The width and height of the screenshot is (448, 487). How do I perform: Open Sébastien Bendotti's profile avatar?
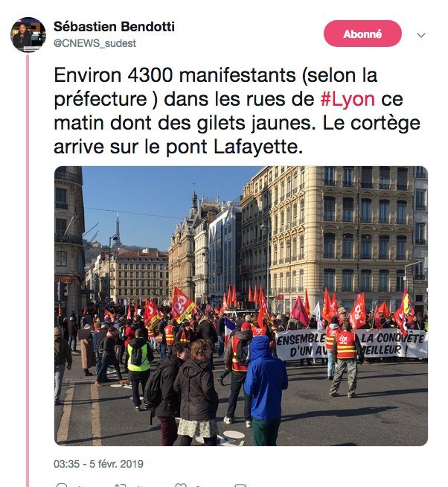(28, 35)
